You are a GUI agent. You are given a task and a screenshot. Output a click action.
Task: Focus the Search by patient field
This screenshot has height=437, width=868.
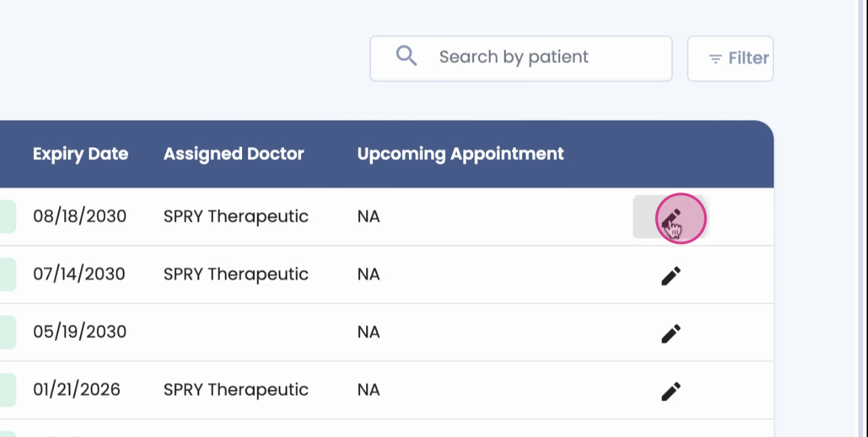click(x=536, y=58)
